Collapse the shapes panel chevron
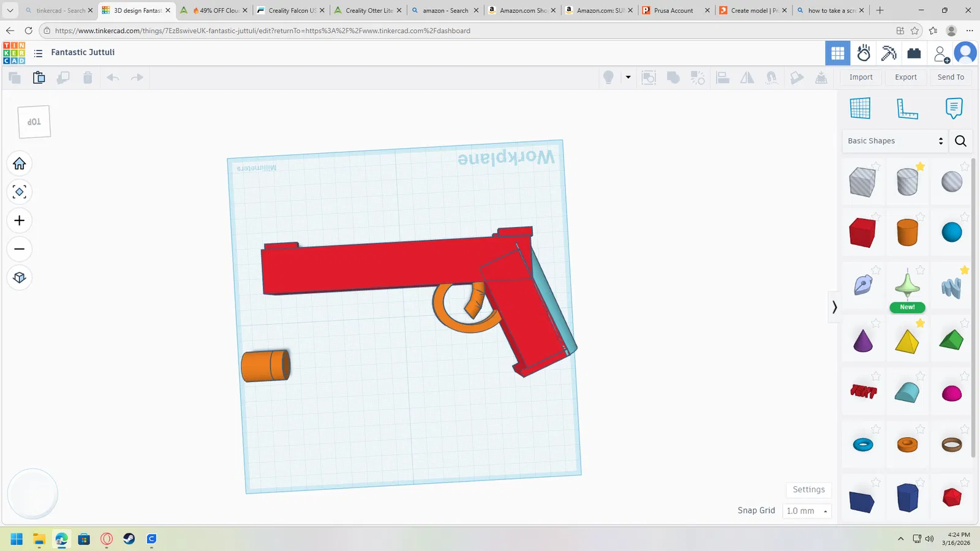The image size is (980, 551). pos(834,307)
